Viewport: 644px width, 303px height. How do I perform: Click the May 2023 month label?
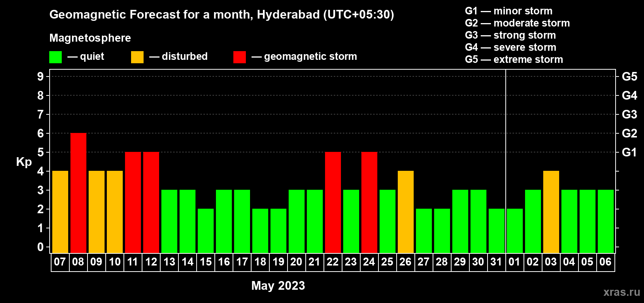[278, 286]
